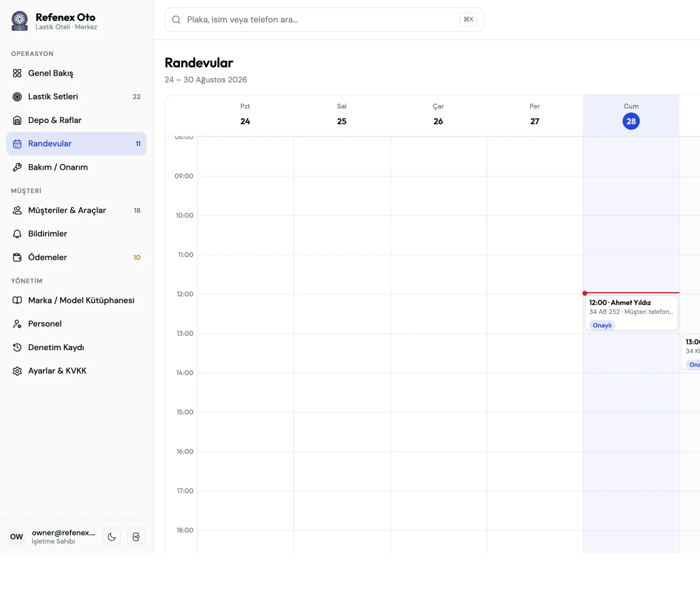The image size is (700, 602).
Task: Open Denetim Kaydı history icon
Action: [17, 347]
